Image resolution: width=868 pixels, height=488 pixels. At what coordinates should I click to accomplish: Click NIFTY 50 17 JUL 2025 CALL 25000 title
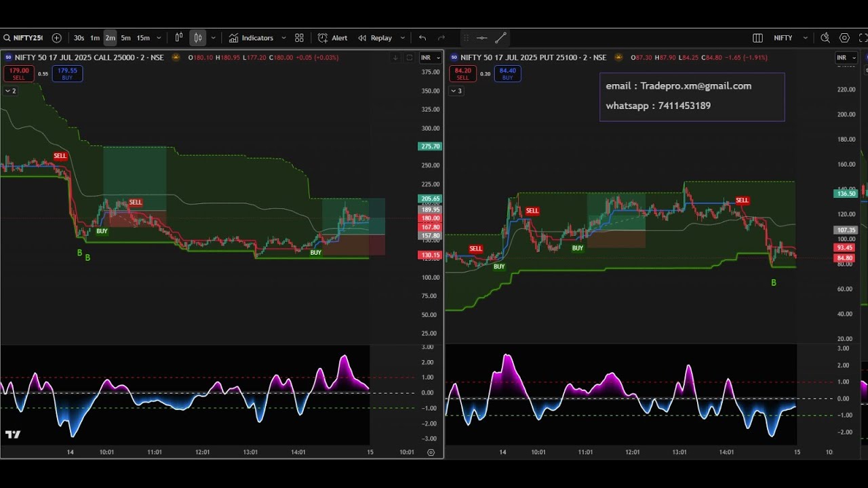pyautogui.click(x=89, y=58)
